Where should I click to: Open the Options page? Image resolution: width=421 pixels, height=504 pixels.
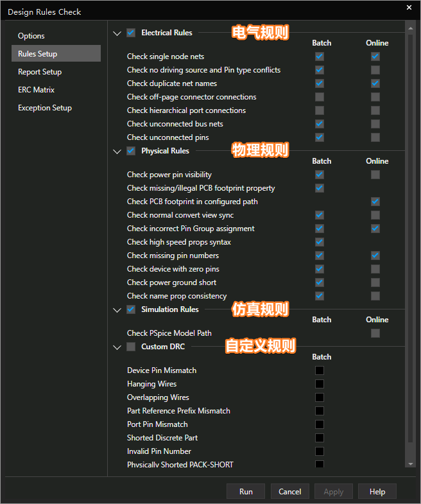[x=31, y=36]
